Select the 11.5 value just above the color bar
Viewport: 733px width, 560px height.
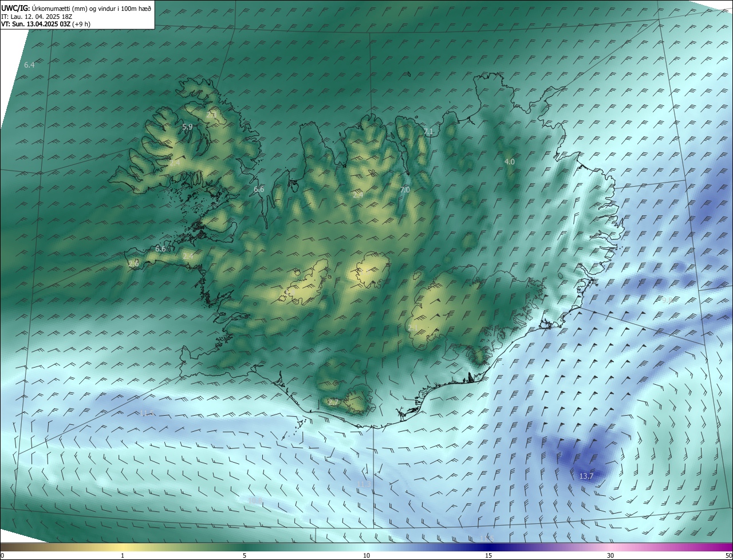coord(487,538)
